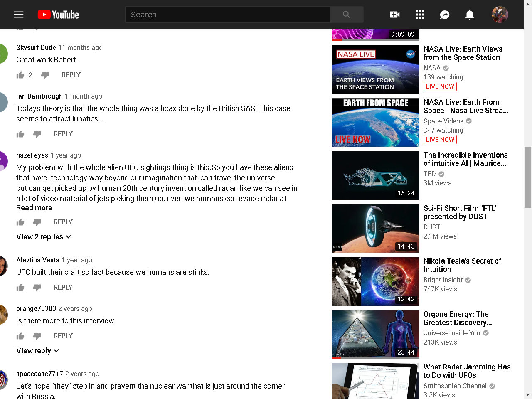Click the page vertical scrollbar thumb
The image size is (532, 399).
click(x=528, y=177)
